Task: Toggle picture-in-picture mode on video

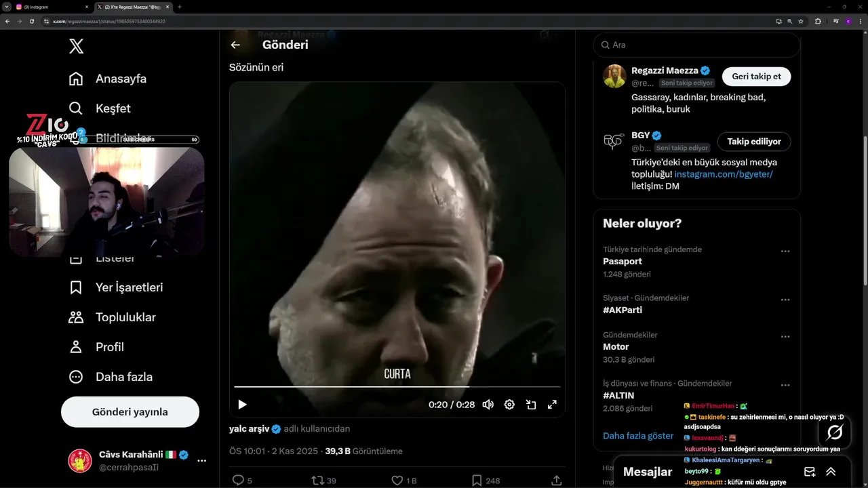Action: [531, 405]
